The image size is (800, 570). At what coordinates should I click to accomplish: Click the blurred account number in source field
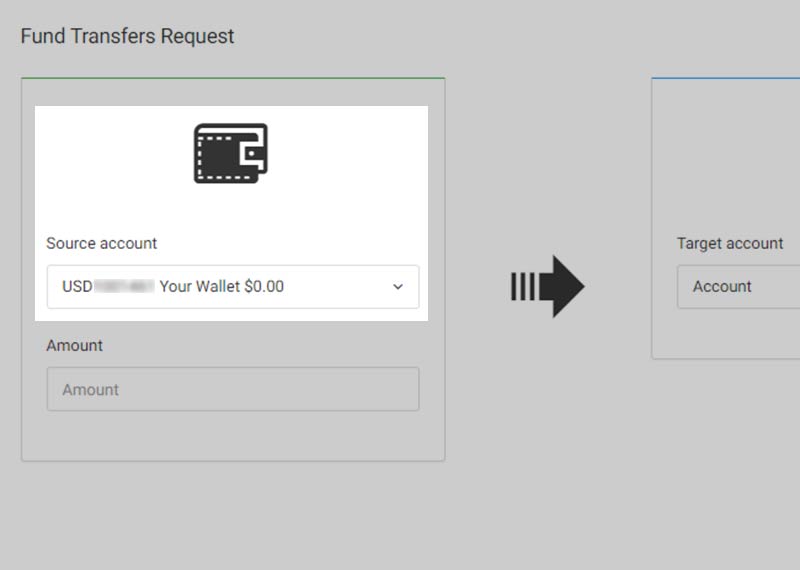click(x=124, y=287)
